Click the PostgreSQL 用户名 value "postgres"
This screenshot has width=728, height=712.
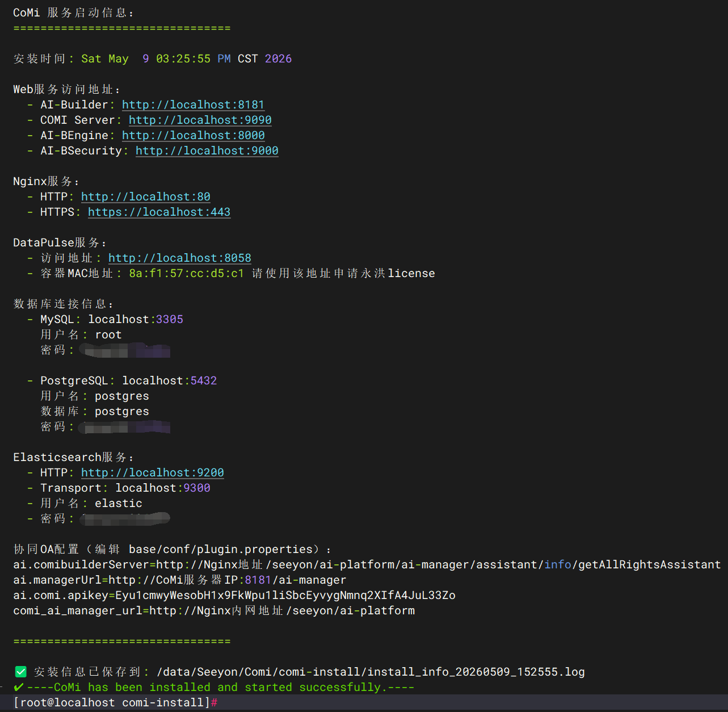122,396
